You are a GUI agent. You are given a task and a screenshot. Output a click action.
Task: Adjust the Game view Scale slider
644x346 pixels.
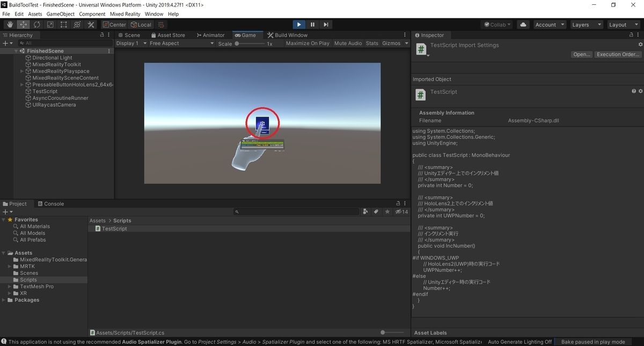[x=249, y=44]
